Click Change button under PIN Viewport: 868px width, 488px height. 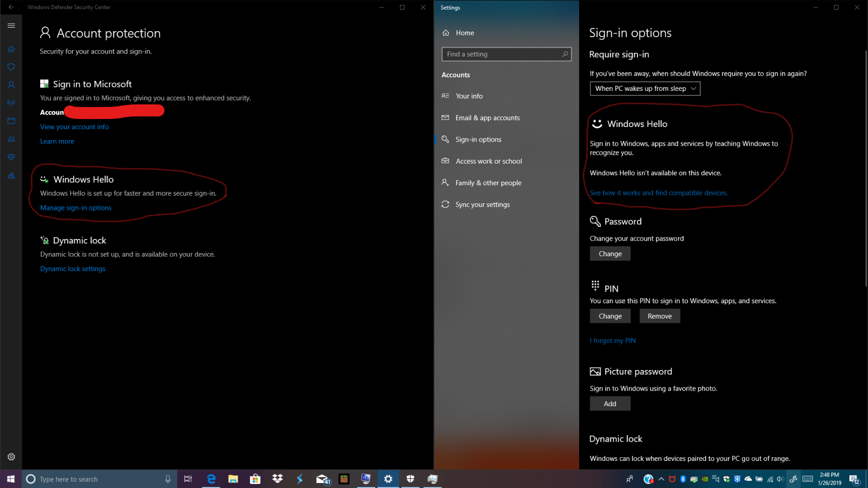pos(610,316)
